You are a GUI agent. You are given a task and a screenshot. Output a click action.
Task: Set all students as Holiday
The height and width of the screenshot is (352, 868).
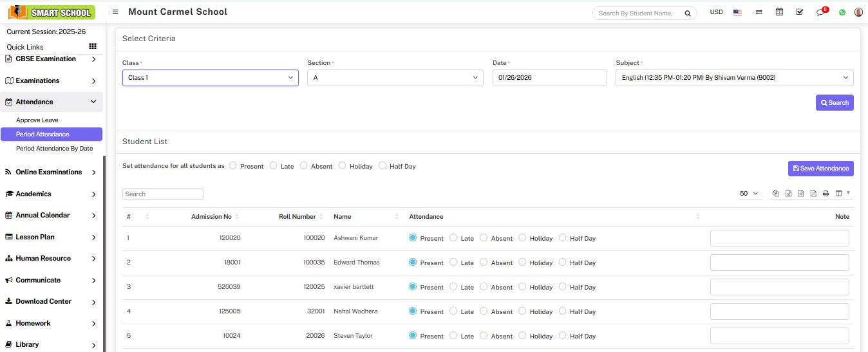[x=343, y=166]
